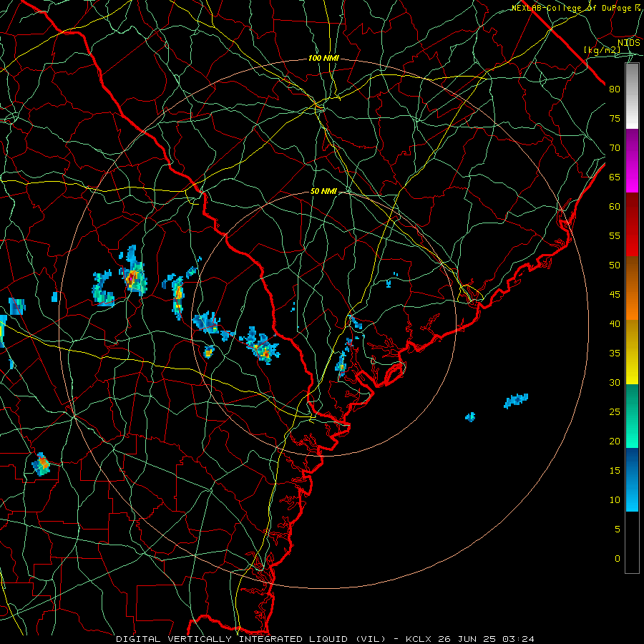Select the brown-orange segment of the color scale
This screenshot has height=644, width=644.
tap(632, 288)
